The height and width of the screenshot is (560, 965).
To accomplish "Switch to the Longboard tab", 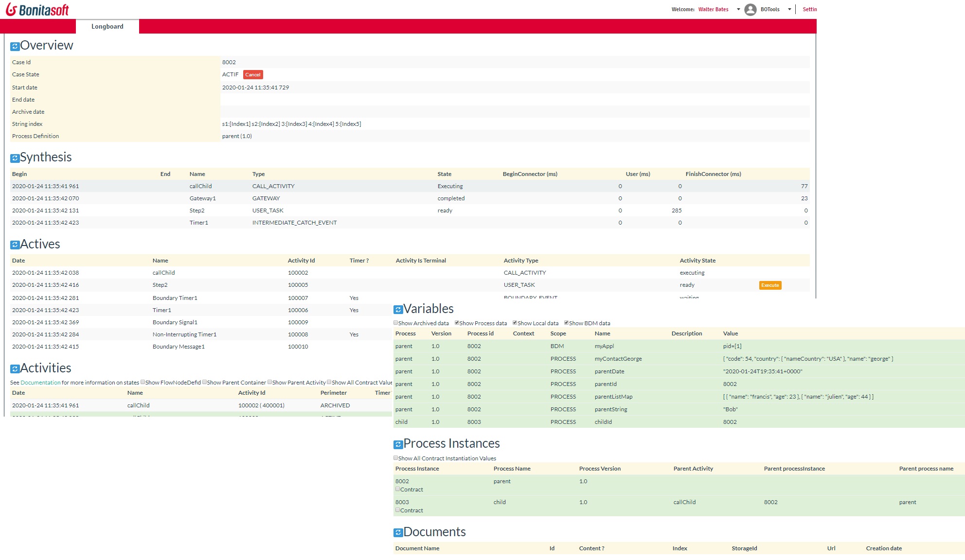I will 107,27.
